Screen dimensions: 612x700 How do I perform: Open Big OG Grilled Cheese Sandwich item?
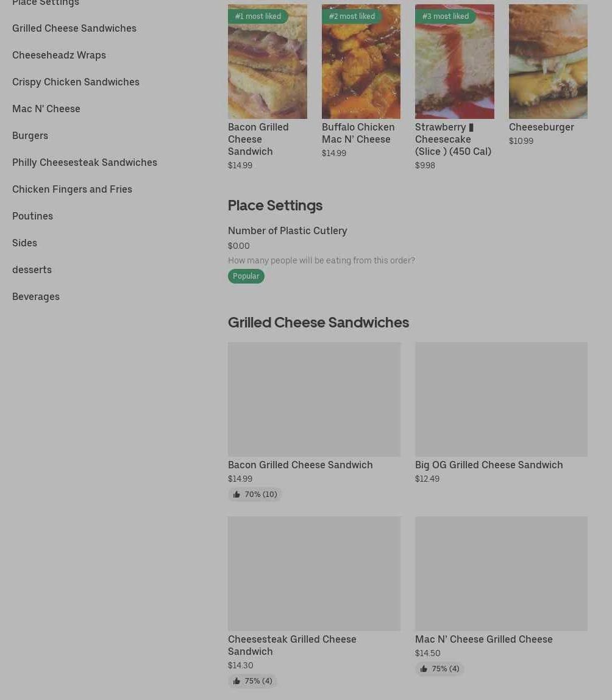click(x=489, y=465)
